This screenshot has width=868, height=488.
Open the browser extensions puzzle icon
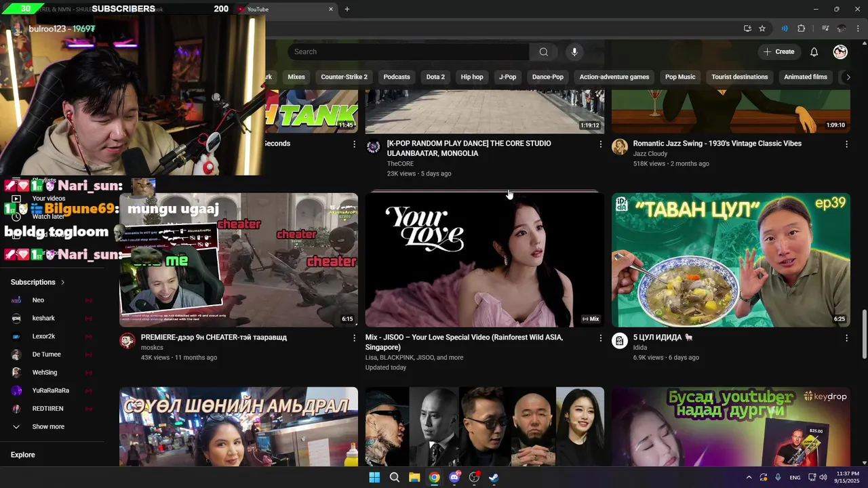[x=802, y=28]
